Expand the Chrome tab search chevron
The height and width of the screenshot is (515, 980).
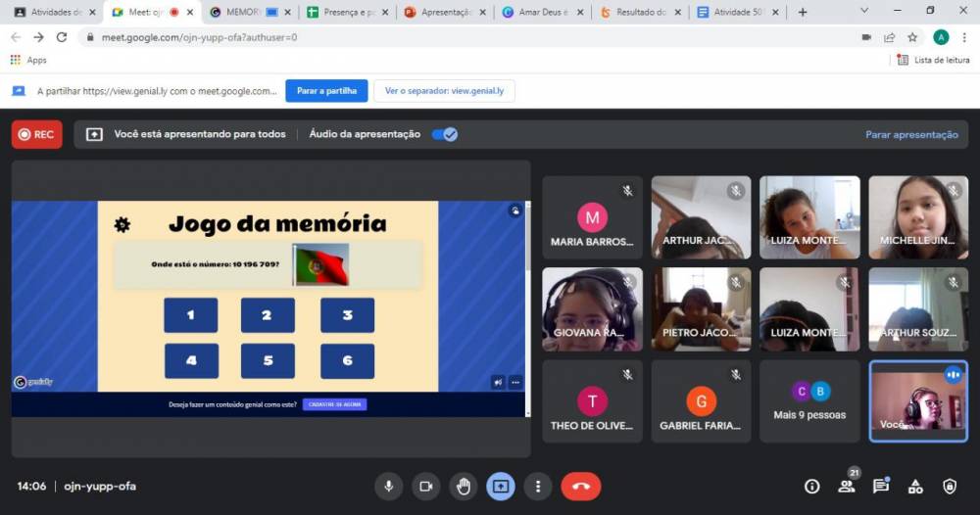pos(863,12)
